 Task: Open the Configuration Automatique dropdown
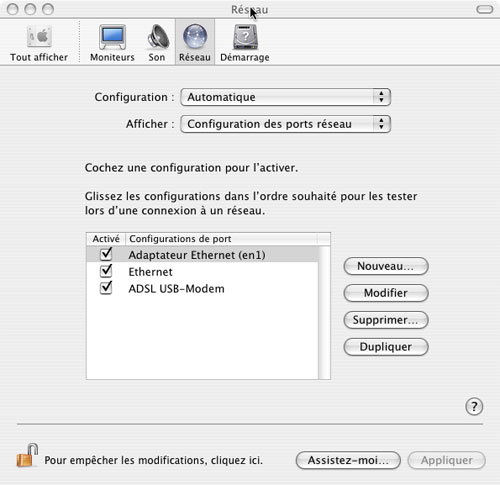(x=285, y=97)
